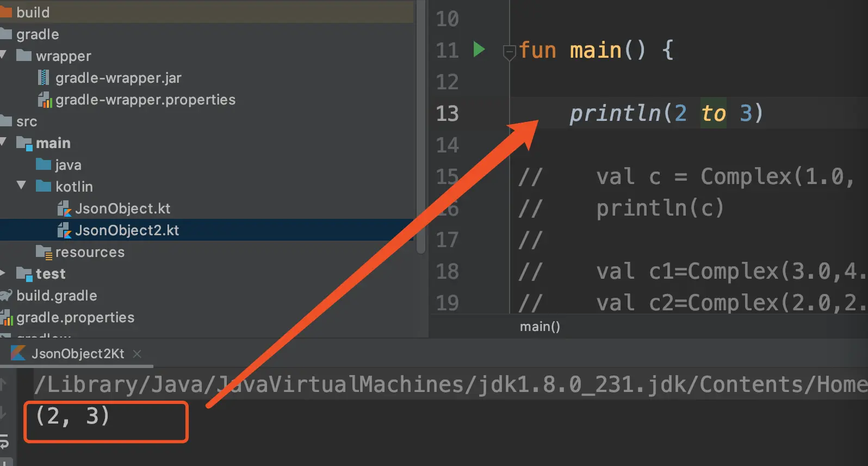Select the JsonObject2Kt run tab
This screenshot has height=466, width=868.
[x=77, y=354]
